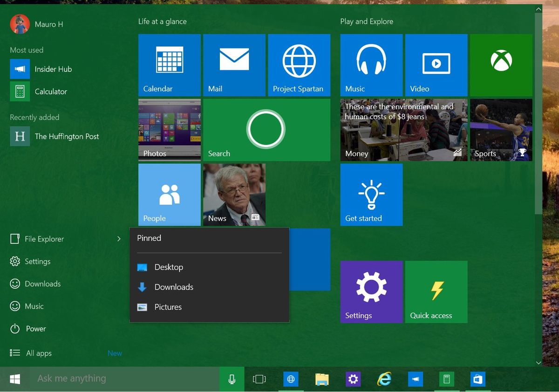This screenshot has width=559, height=392.
Task: Open The Huffington Post under Recently added
Action: point(67,136)
